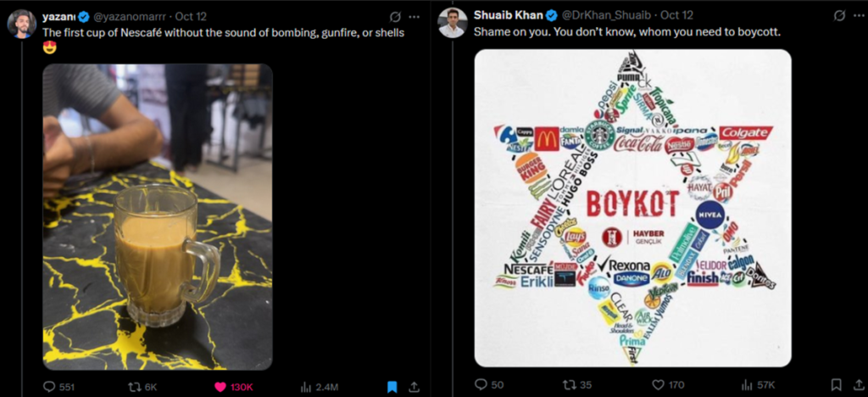Viewport: 868px width, 397px height.
Task: Bookmark Shuaib Khan's boycott tweet
Action: (836, 385)
